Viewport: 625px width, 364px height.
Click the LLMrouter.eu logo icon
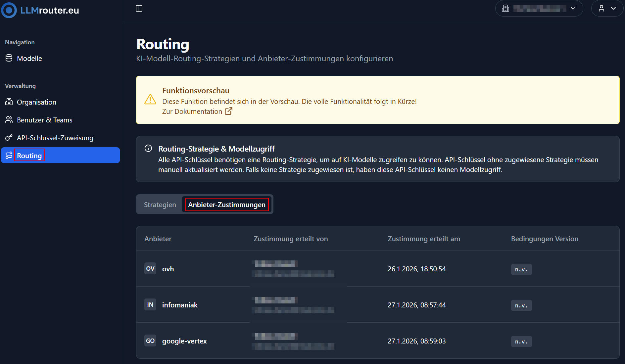9,10
